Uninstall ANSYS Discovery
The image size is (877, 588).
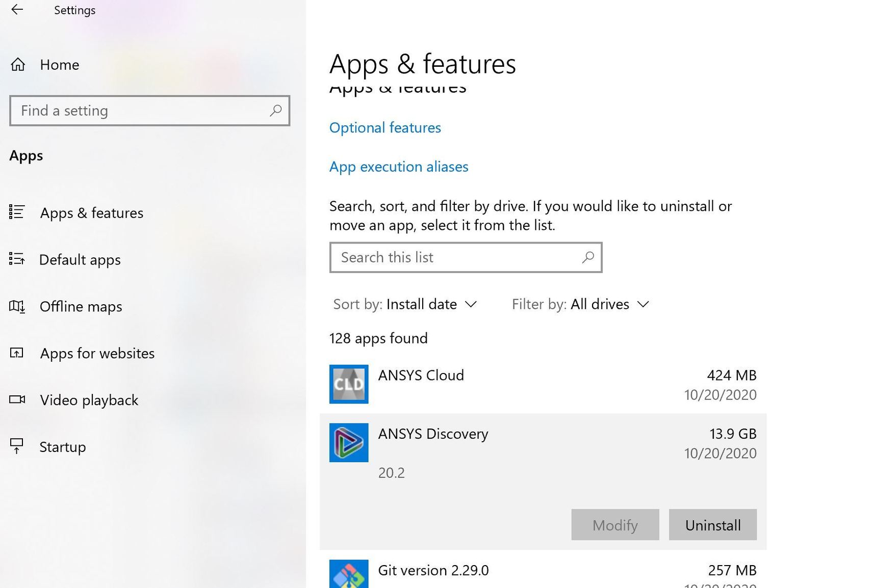(x=712, y=525)
